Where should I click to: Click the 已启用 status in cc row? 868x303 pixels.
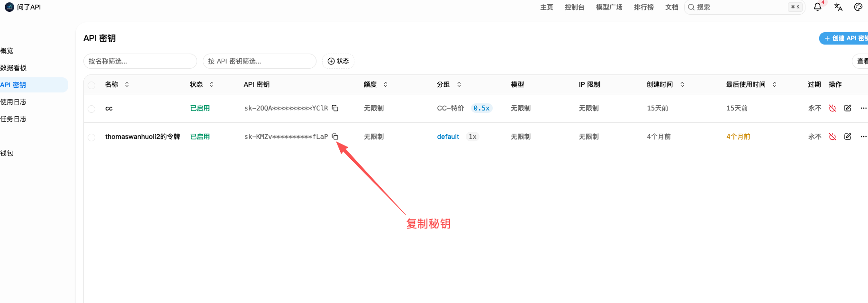tap(200, 108)
